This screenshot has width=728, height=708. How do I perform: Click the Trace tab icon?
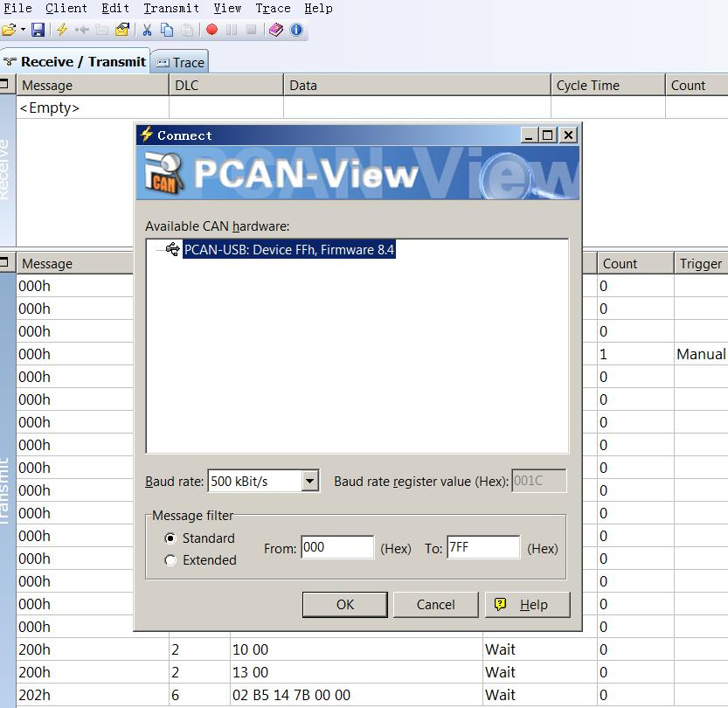(x=163, y=63)
